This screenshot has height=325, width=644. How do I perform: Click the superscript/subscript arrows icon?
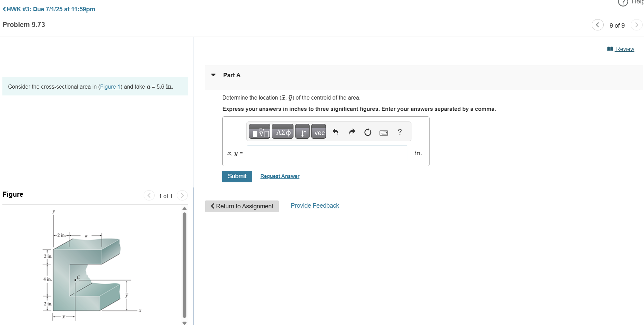(302, 131)
